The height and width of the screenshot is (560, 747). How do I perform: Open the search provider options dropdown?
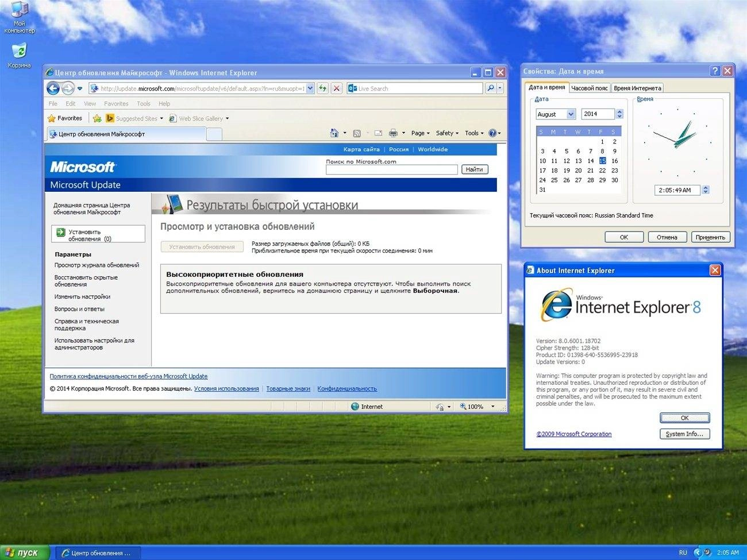click(x=500, y=88)
